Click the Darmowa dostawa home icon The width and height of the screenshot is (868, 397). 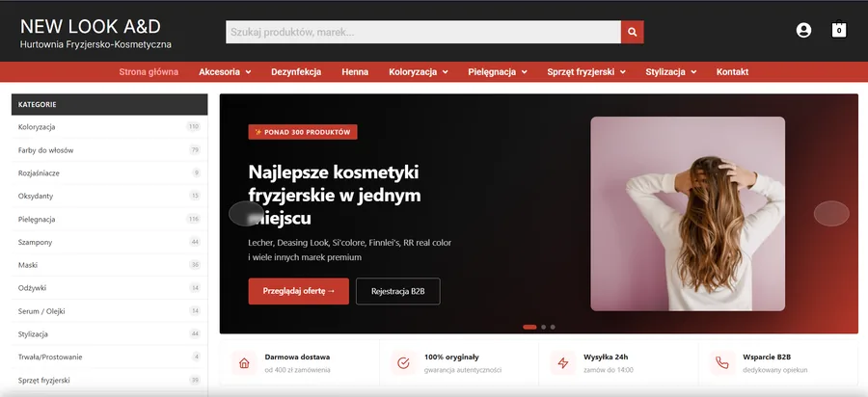point(244,362)
